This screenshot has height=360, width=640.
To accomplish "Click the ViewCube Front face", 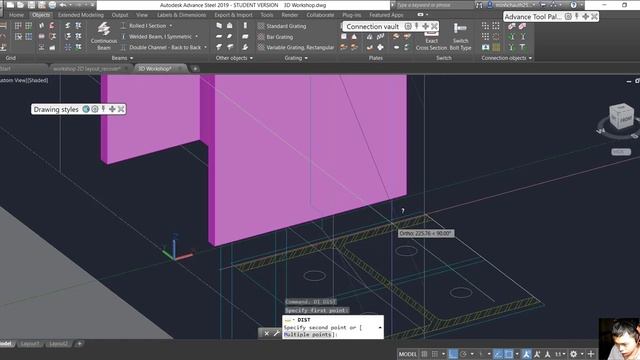I will tap(626, 120).
